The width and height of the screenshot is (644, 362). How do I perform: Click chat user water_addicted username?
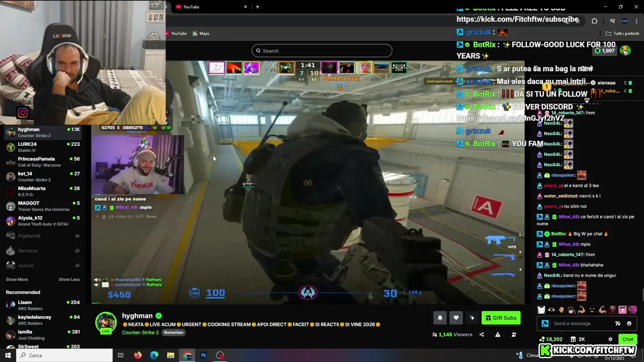pyautogui.click(x=558, y=196)
